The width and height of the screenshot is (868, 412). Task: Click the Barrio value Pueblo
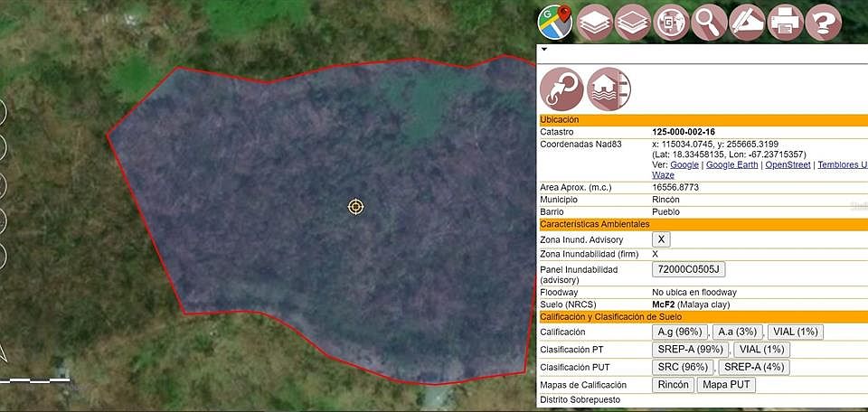pos(666,211)
